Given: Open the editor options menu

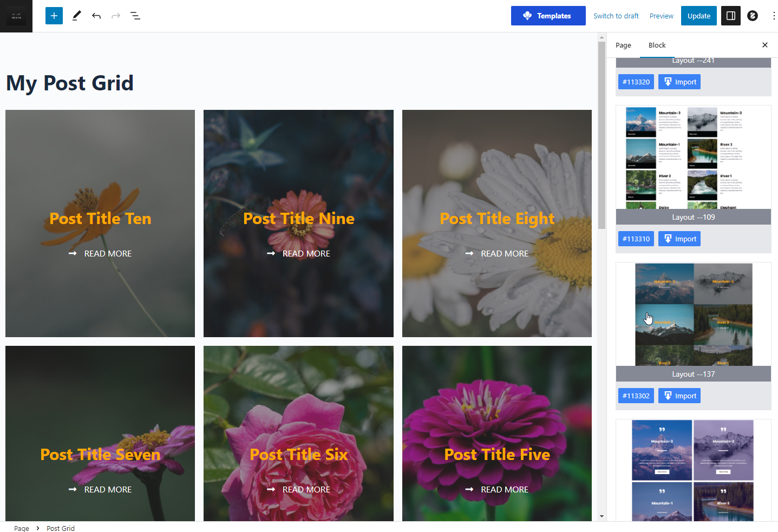Looking at the screenshot, I should tap(774, 16).
